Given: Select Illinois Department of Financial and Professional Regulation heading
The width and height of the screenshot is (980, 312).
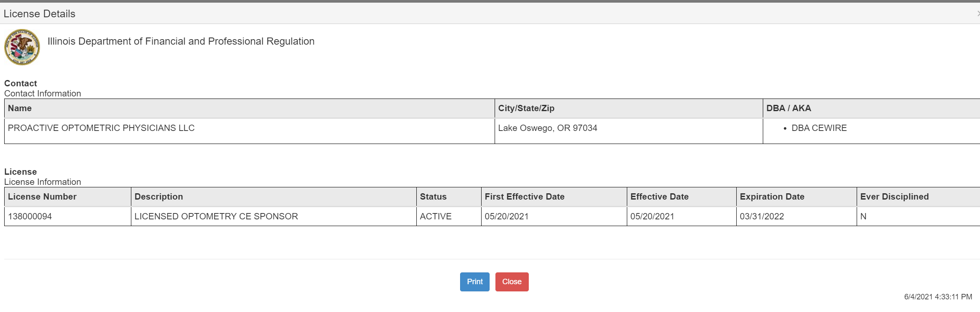Looking at the screenshot, I should [181, 41].
